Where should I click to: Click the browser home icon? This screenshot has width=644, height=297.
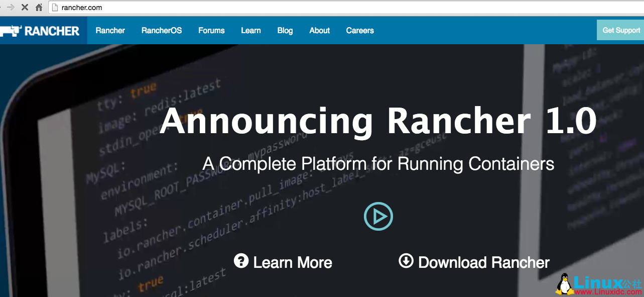(38, 8)
